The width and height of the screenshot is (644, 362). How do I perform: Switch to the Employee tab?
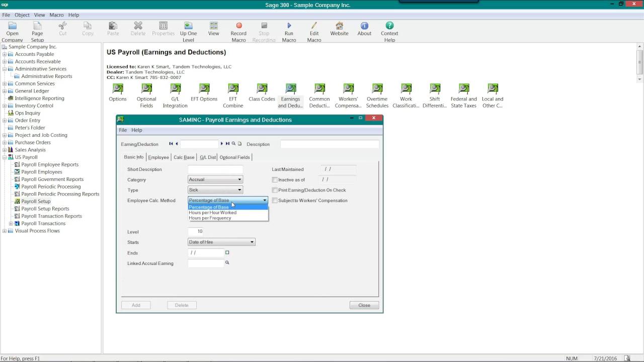click(x=158, y=157)
